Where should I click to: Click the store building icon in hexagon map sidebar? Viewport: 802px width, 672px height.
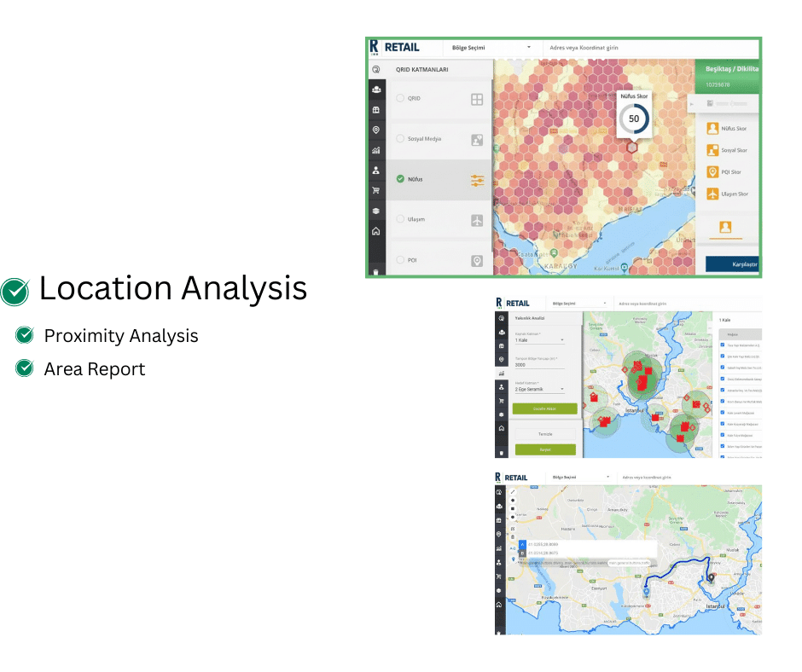coord(376,110)
